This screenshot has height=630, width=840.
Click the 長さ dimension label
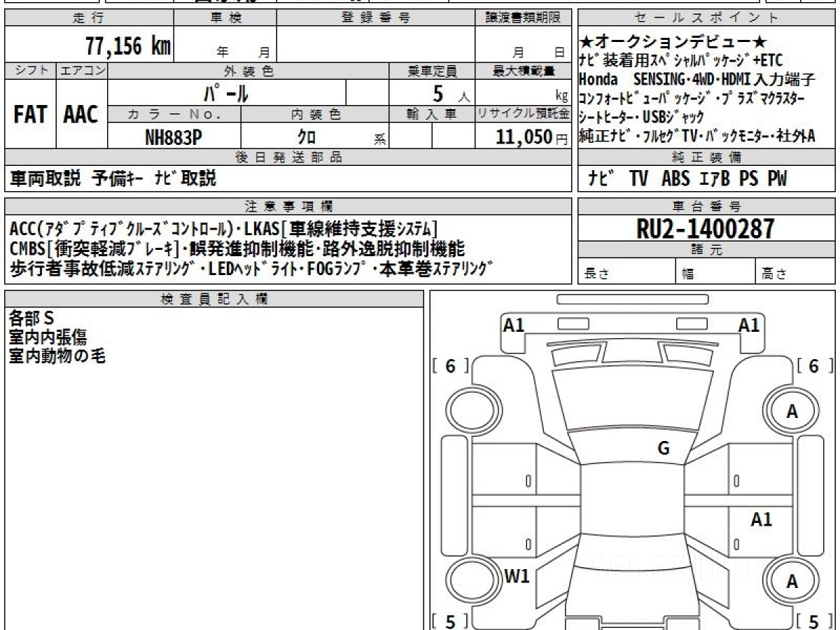pyautogui.click(x=596, y=274)
